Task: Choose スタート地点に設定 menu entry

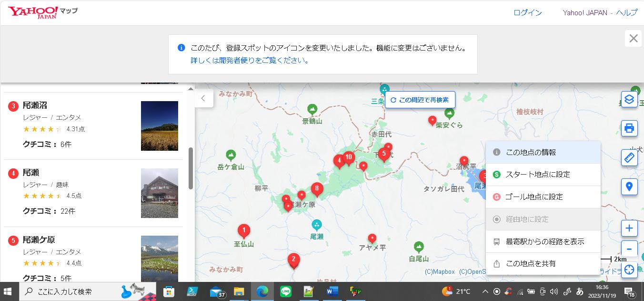Action: tap(543, 175)
